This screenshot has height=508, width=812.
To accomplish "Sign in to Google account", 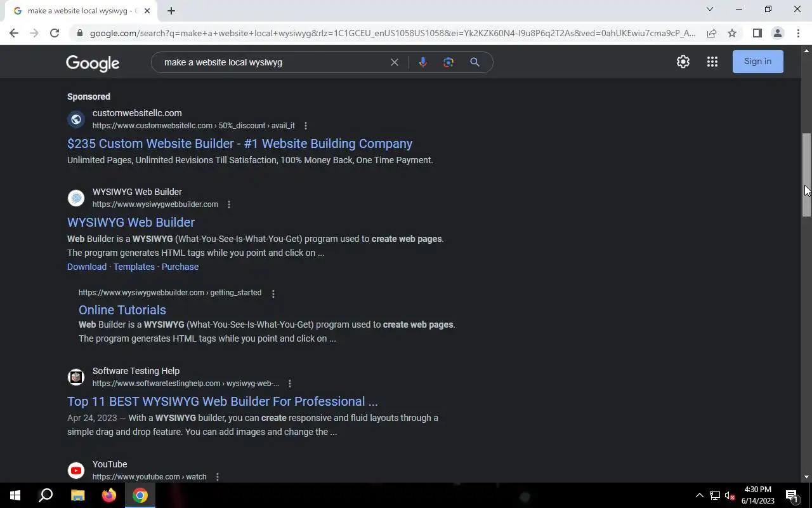I will tap(758, 62).
